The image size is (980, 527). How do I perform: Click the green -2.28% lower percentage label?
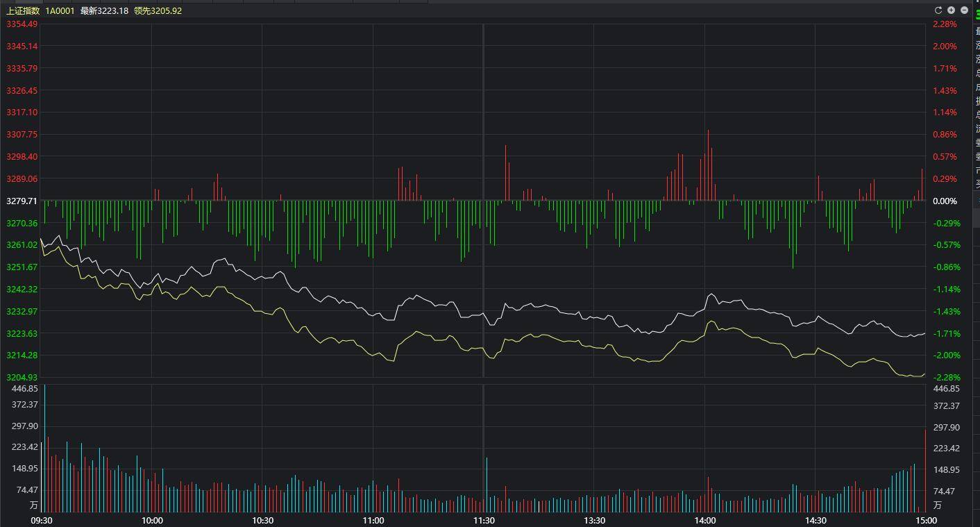coord(945,378)
